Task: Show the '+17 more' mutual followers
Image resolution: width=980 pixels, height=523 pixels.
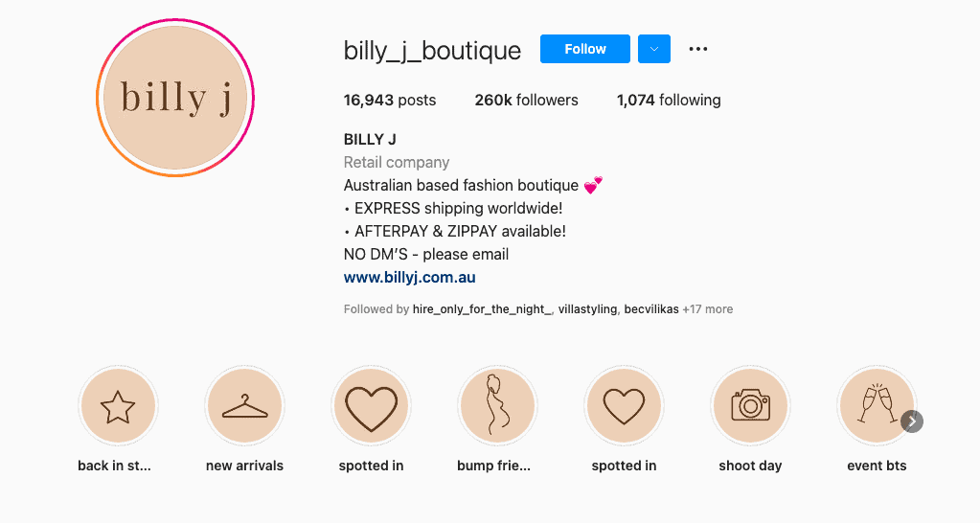Action: point(708,309)
